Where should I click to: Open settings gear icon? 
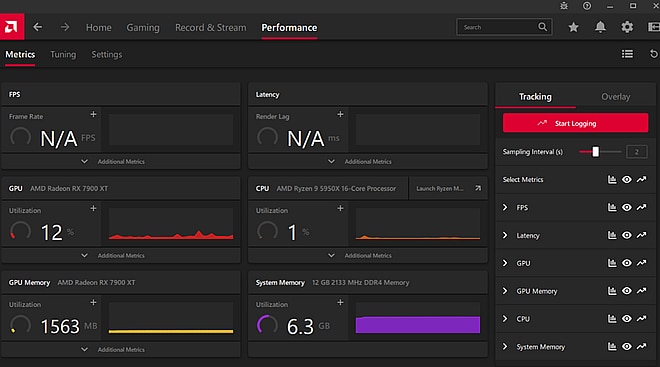pos(627,27)
